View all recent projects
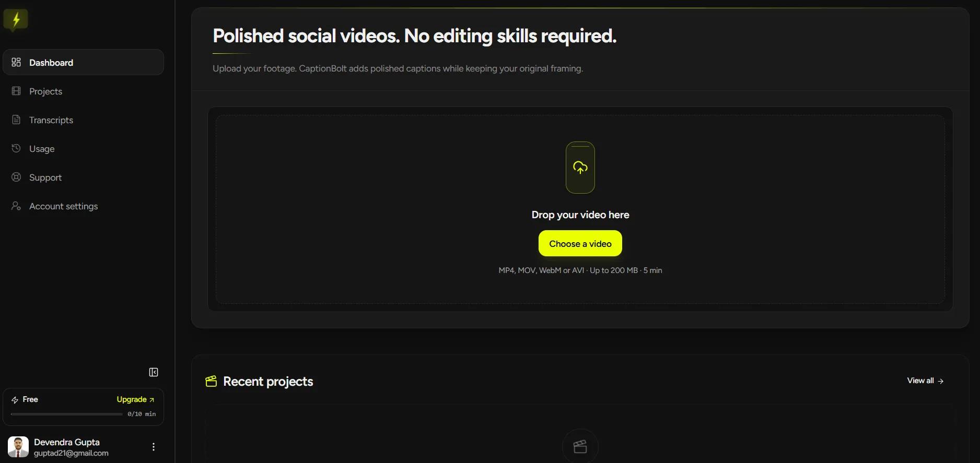This screenshot has height=463, width=980. 925,381
